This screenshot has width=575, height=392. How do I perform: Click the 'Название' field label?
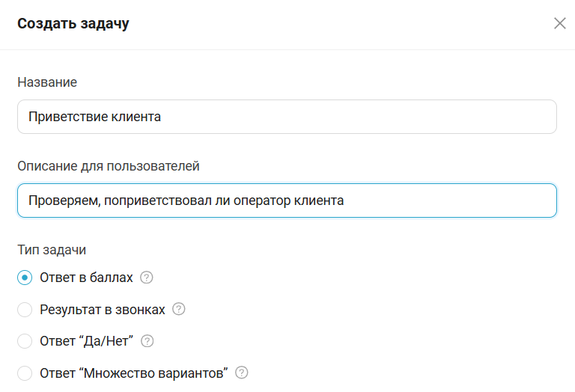[47, 82]
